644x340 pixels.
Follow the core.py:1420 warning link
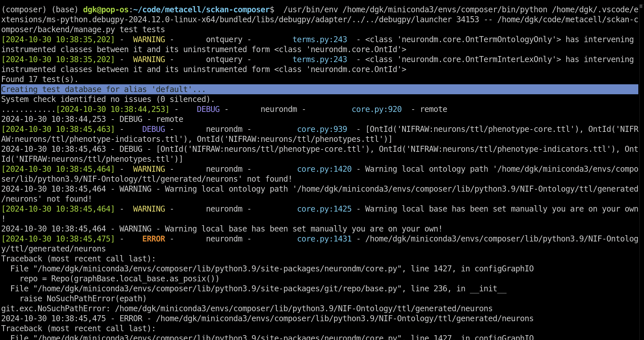324,169
